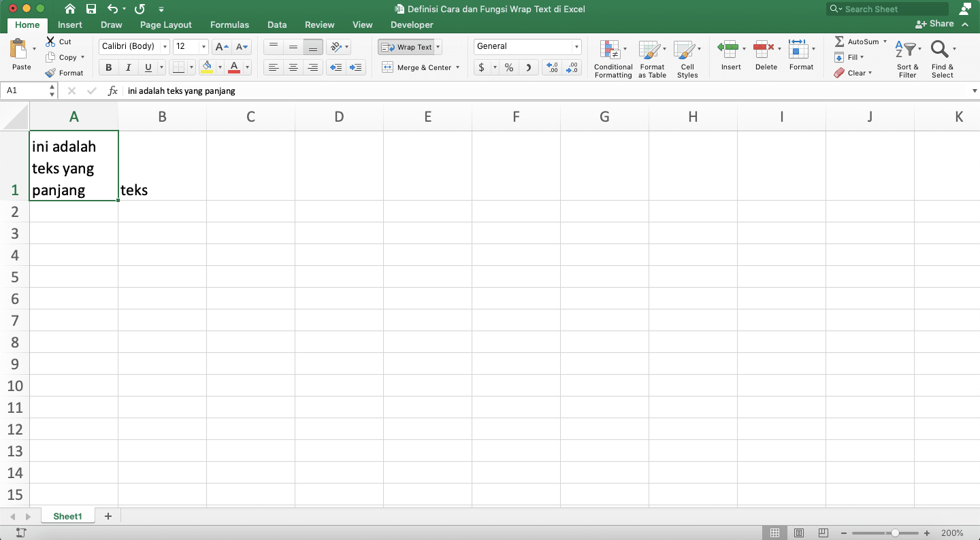980x540 pixels.
Task: Click the AutoSum button
Action: tap(857, 41)
